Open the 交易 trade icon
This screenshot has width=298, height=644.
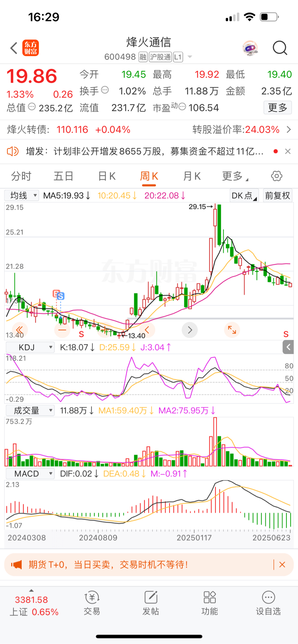(x=92, y=603)
